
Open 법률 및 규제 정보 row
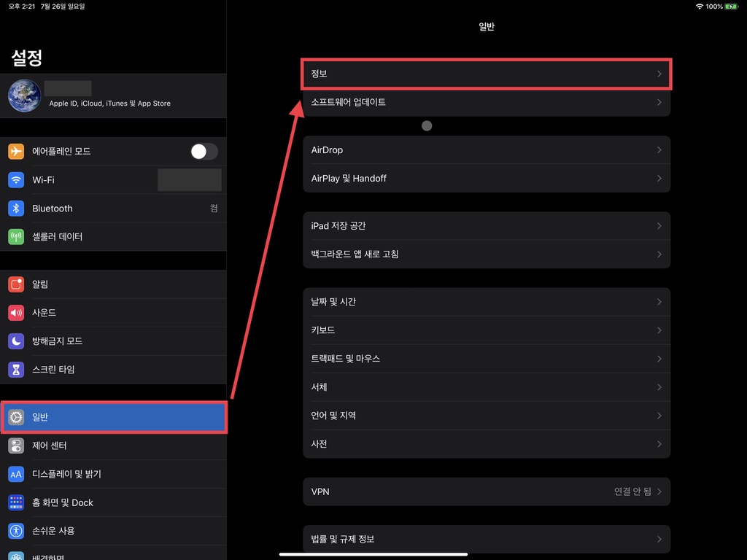487,539
